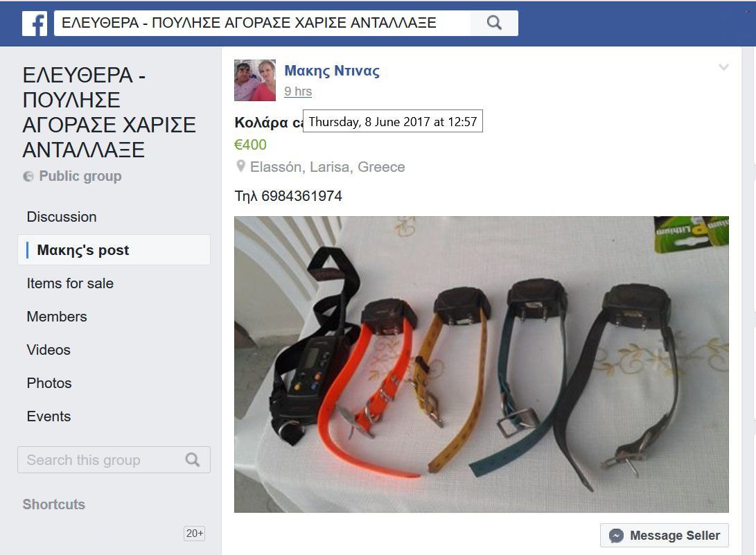Open the Μακης Ντινας profile link
The image size is (756, 555).
click(x=332, y=71)
